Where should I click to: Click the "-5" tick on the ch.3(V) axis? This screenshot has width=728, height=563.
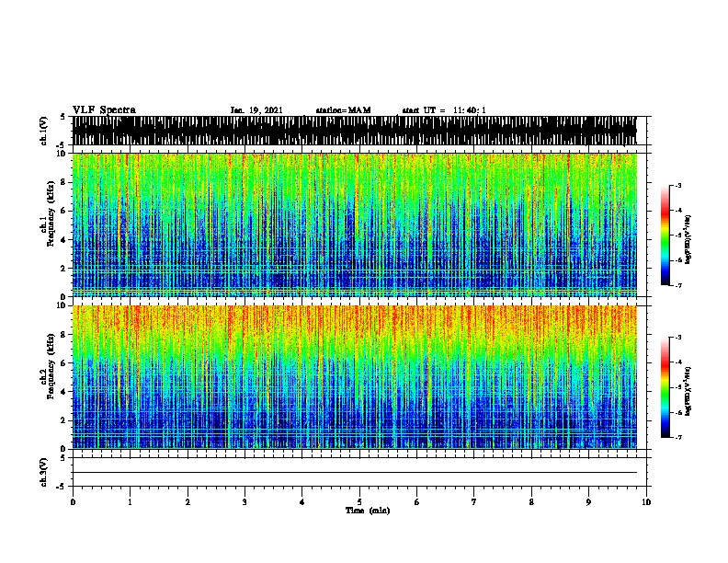[62, 487]
